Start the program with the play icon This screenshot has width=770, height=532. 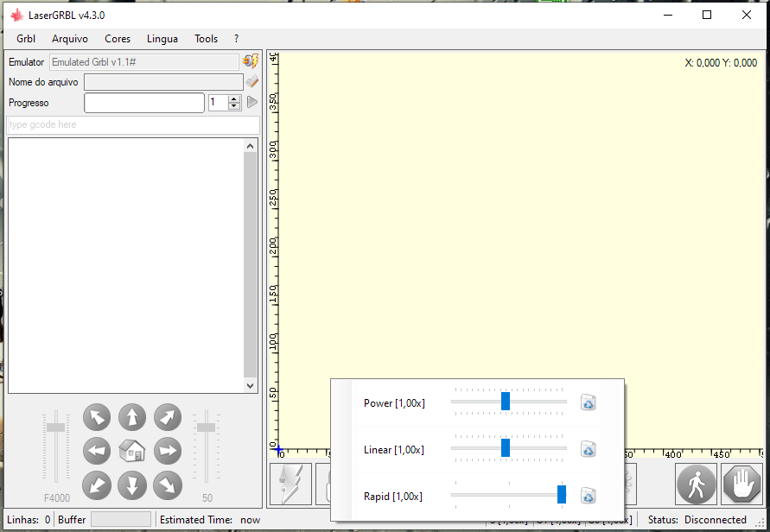pyautogui.click(x=251, y=102)
